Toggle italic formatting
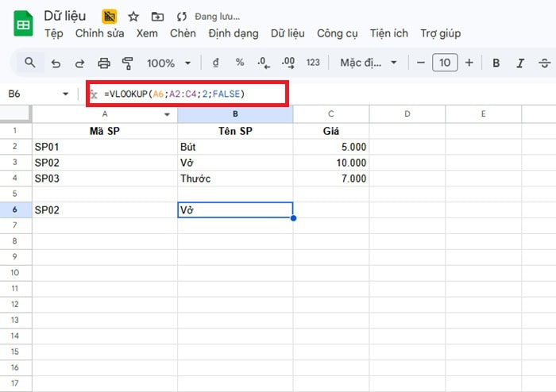The image size is (556, 392). coord(520,63)
